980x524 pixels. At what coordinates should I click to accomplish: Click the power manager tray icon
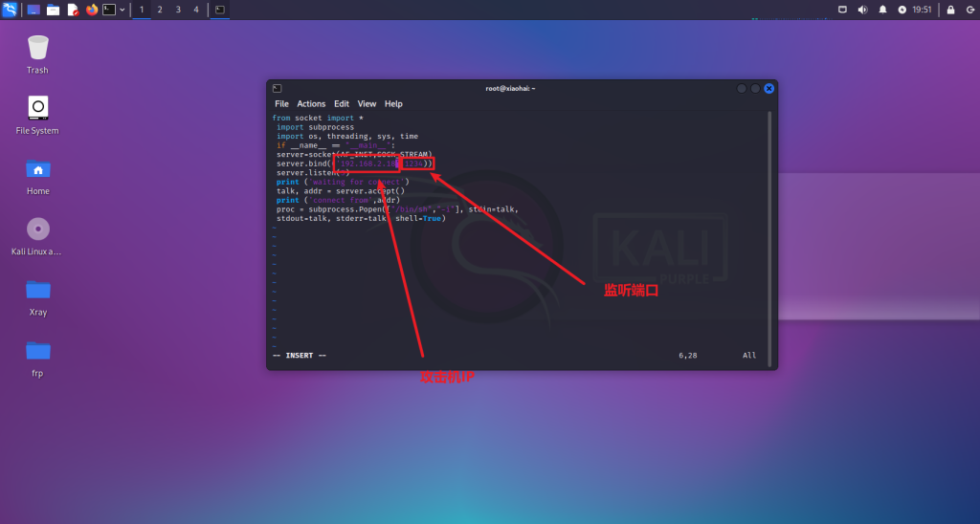pyautogui.click(x=902, y=10)
